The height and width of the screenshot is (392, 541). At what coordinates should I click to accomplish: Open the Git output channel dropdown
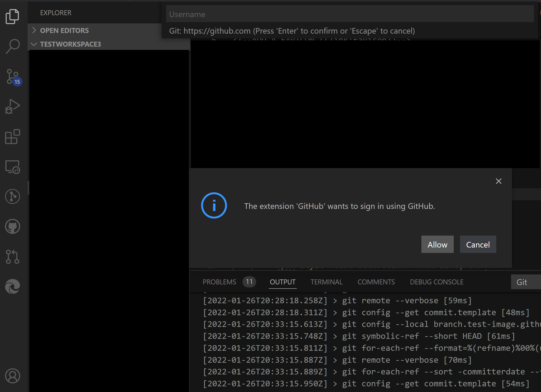526,282
